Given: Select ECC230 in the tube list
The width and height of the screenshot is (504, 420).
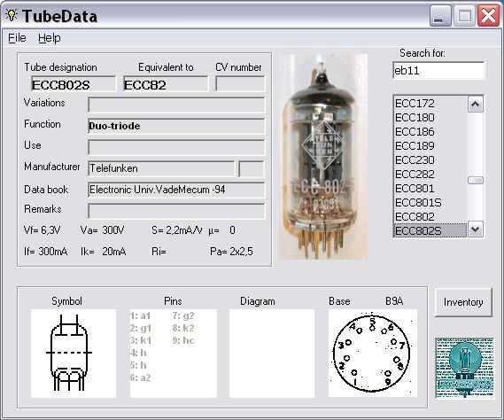Looking at the screenshot, I should [430, 160].
